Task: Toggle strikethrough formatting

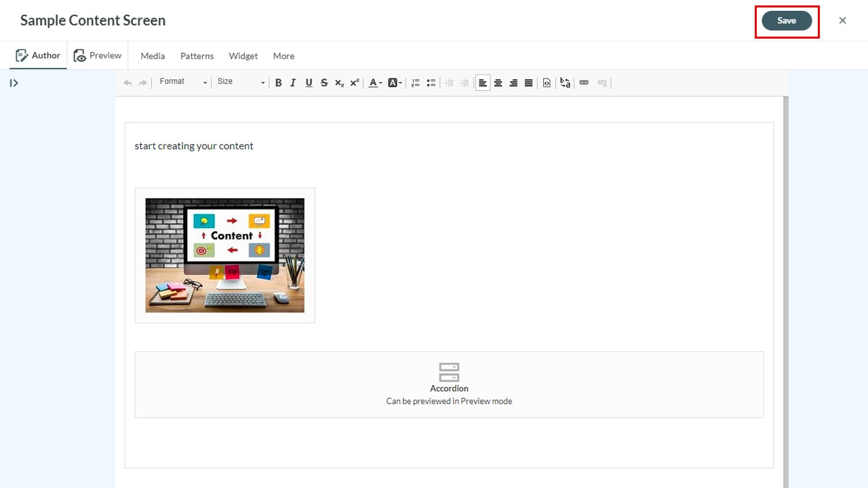Action: [324, 83]
